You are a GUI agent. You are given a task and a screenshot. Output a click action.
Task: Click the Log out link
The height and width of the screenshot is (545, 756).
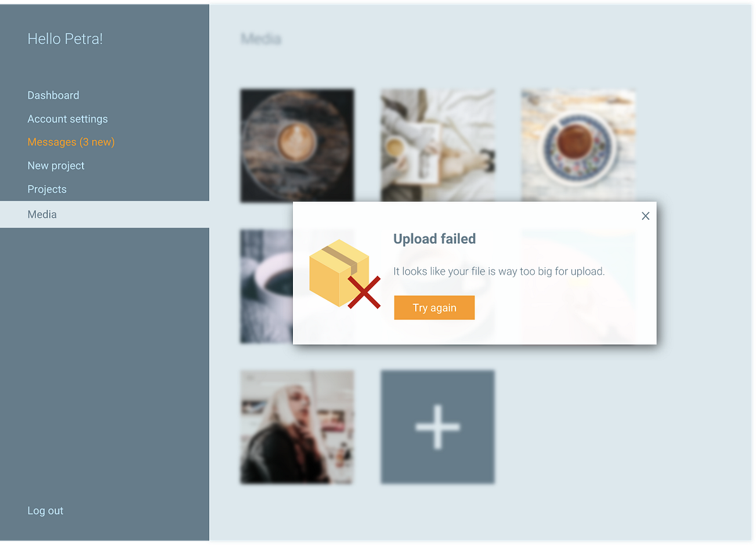[x=45, y=511]
